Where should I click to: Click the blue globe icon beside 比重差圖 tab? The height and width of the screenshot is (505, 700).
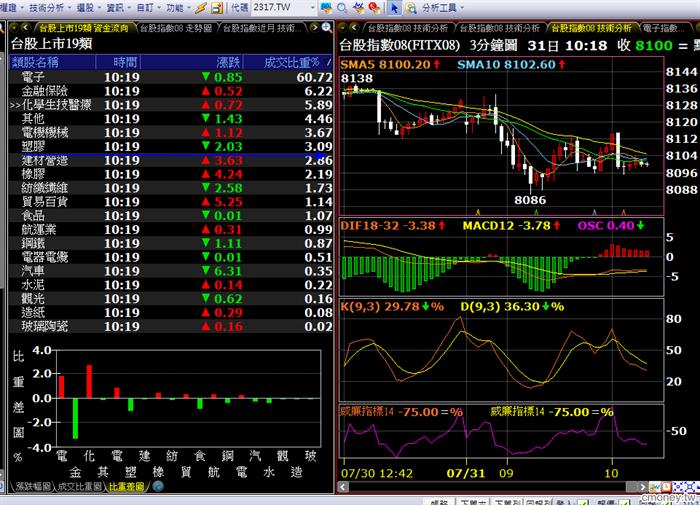(158, 486)
